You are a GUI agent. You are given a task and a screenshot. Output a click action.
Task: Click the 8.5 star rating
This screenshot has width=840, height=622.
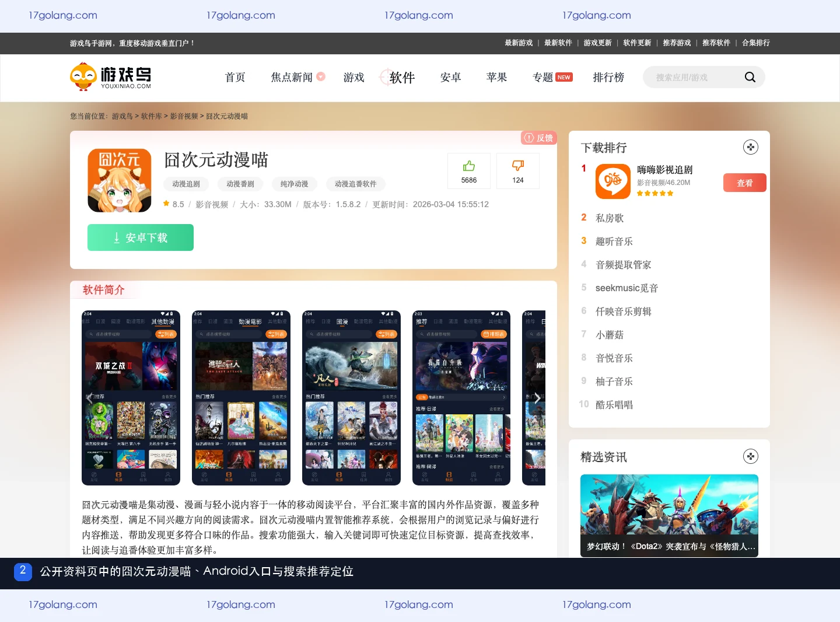coord(174,204)
